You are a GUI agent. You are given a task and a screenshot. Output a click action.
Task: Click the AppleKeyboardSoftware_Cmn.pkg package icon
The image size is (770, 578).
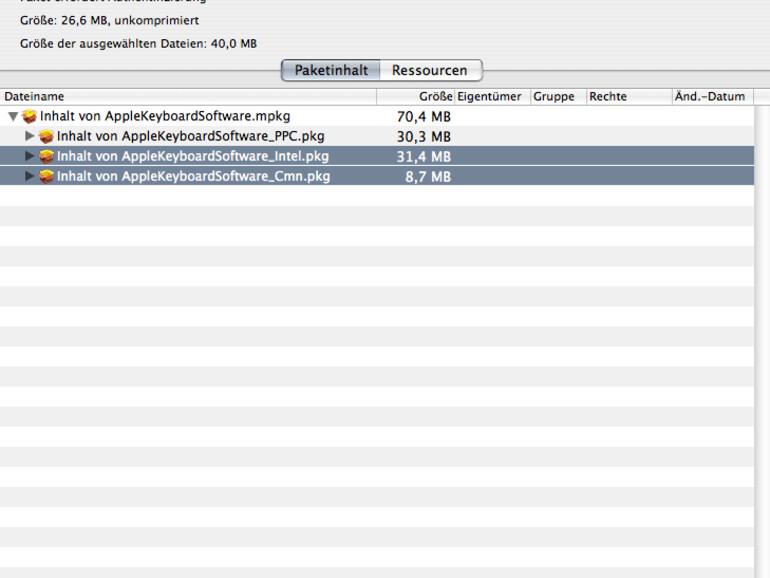pyautogui.click(x=46, y=176)
